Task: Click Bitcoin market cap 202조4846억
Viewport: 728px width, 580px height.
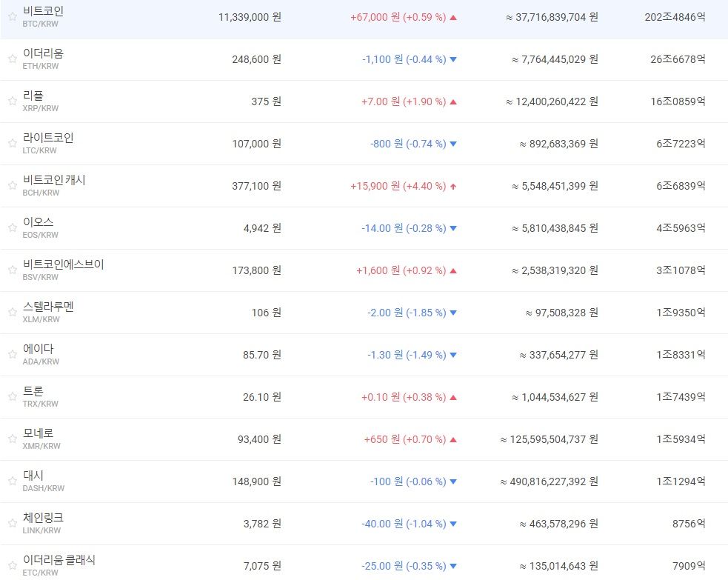Action: tap(675, 17)
